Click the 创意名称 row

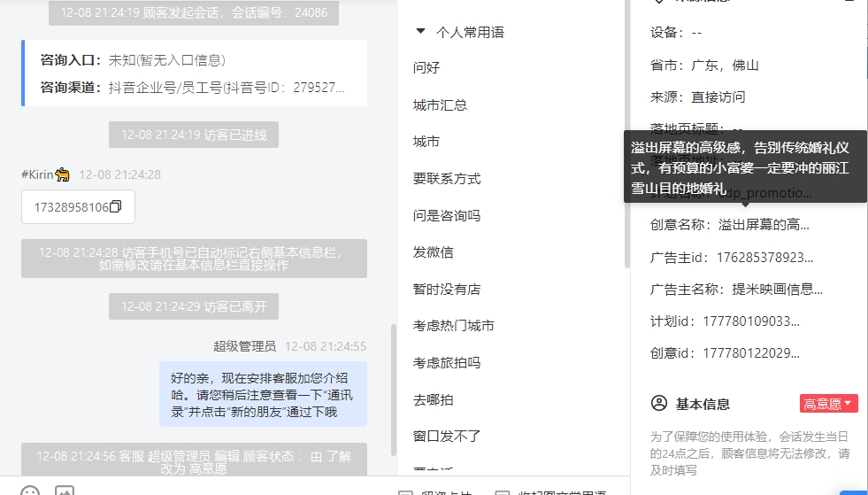coord(730,225)
